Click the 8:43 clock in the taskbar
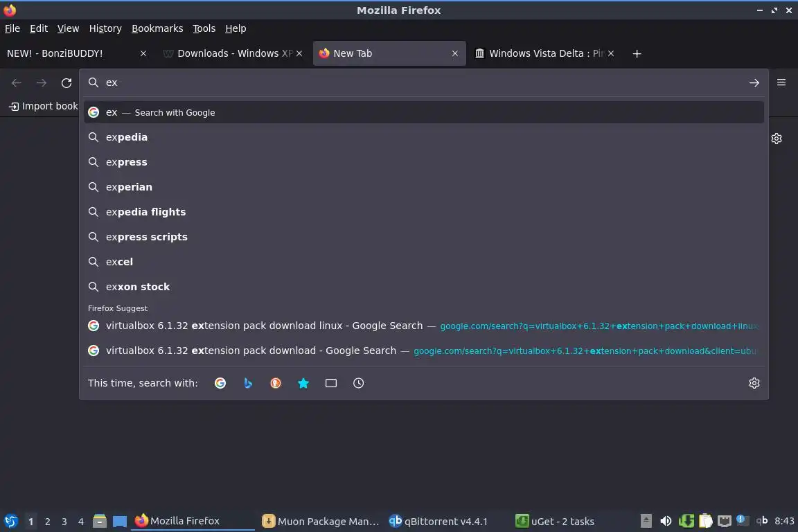This screenshot has width=798, height=532. pos(784,521)
